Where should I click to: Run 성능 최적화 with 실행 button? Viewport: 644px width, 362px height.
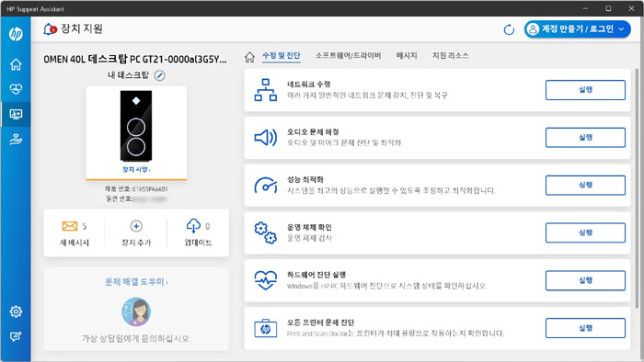pyautogui.click(x=585, y=185)
